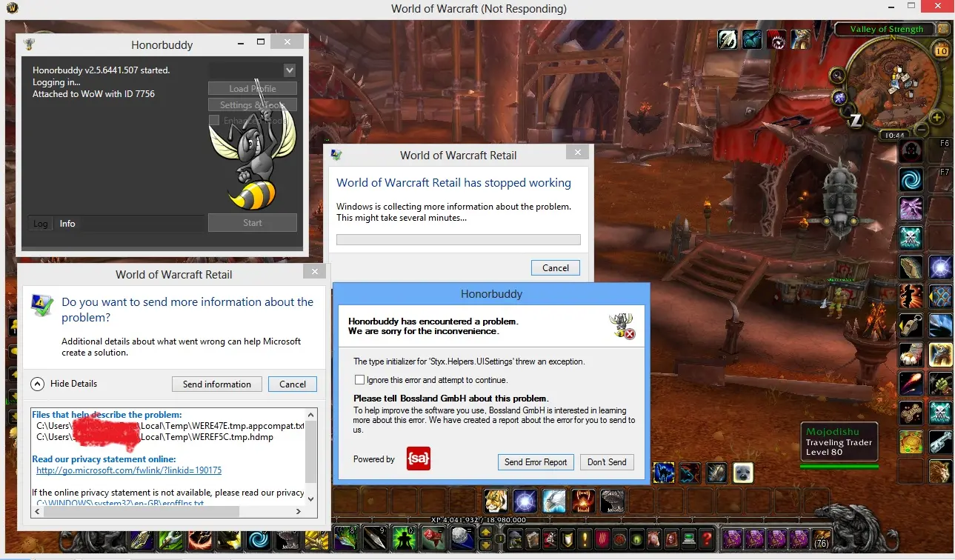Click the first buff icon at top
The image size is (955, 560).
click(x=728, y=39)
